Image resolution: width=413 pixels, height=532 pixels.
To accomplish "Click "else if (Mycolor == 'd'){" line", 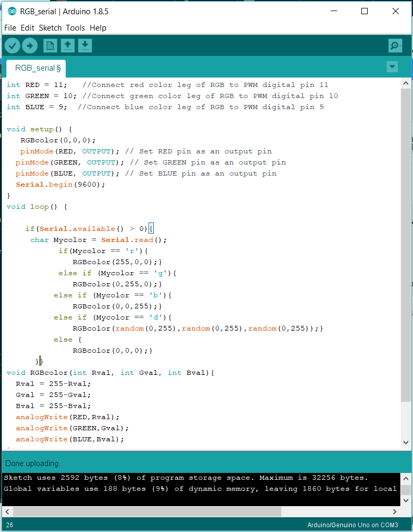I will 113,317.
